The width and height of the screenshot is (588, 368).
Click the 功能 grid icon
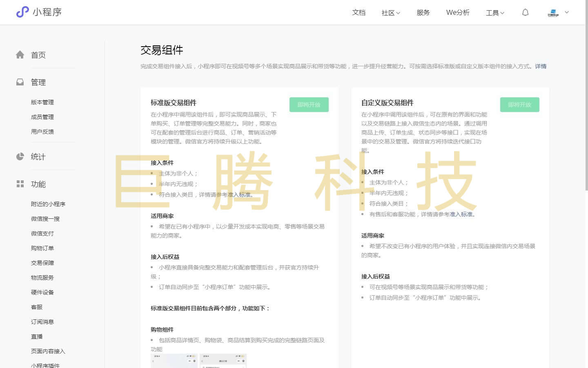click(20, 184)
